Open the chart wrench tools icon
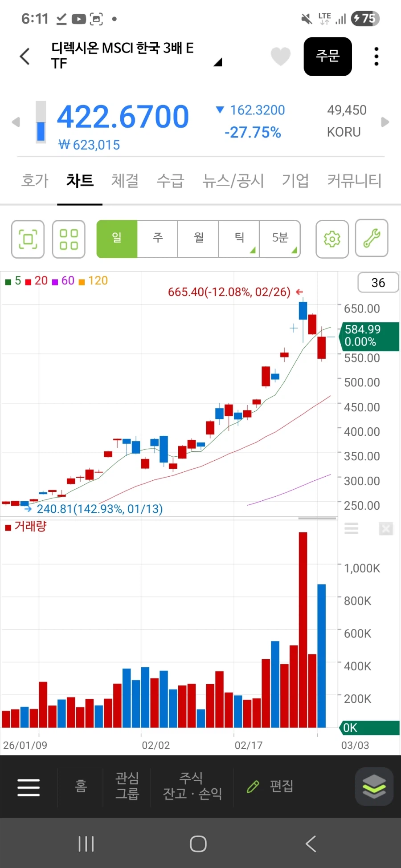This screenshot has height=868, width=401. [372, 238]
